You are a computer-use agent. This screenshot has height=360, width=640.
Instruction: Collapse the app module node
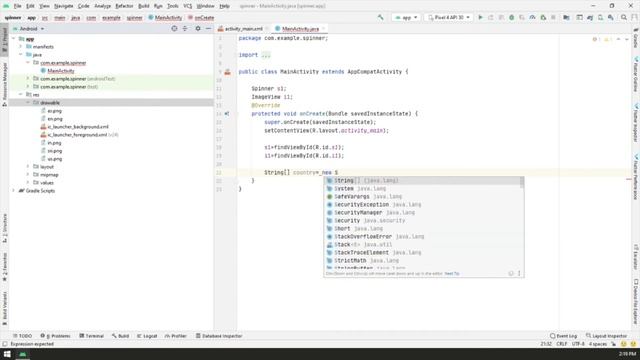pyautogui.click(x=14, y=39)
